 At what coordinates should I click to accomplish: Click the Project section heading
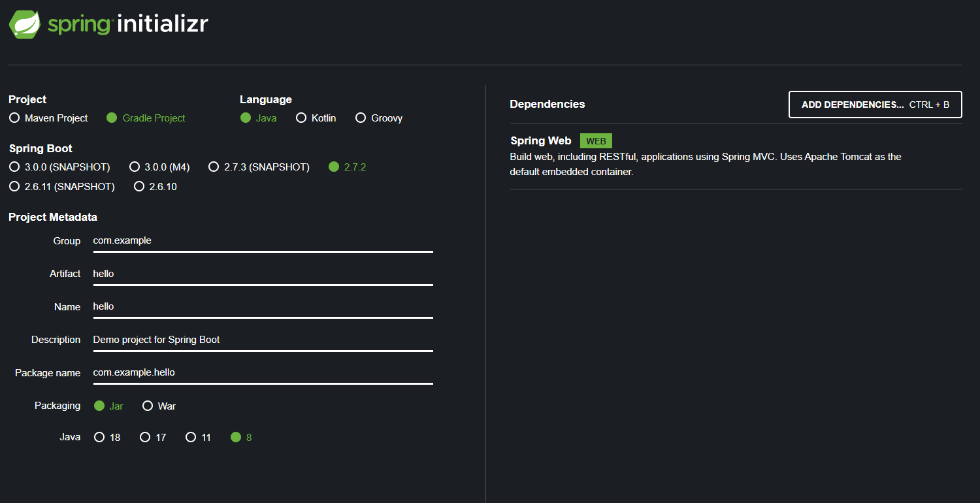pos(27,100)
